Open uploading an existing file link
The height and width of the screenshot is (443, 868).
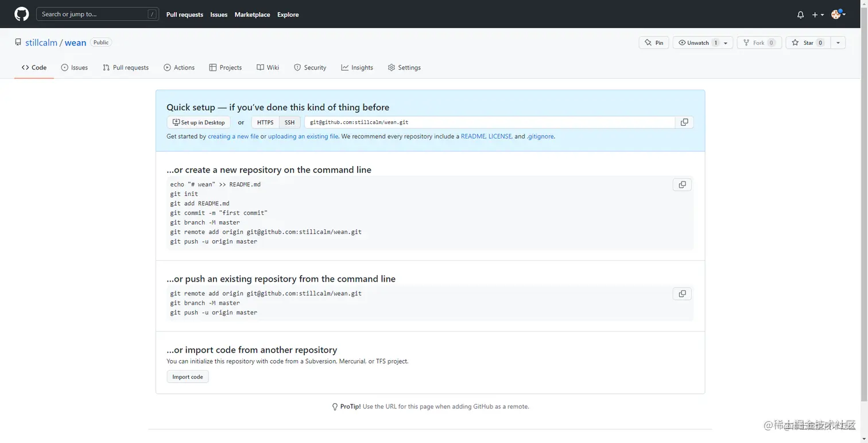(x=303, y=137)
